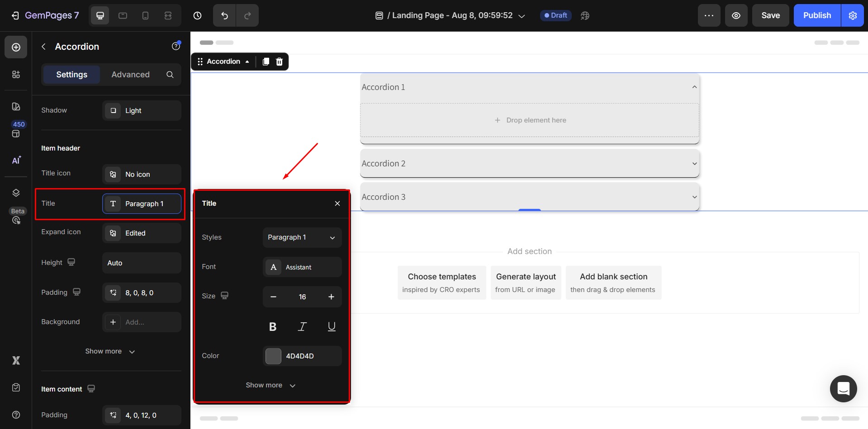Switch to the Advanced tab
The height and width of the screenshot is (429, 868).
click(130, 75)
